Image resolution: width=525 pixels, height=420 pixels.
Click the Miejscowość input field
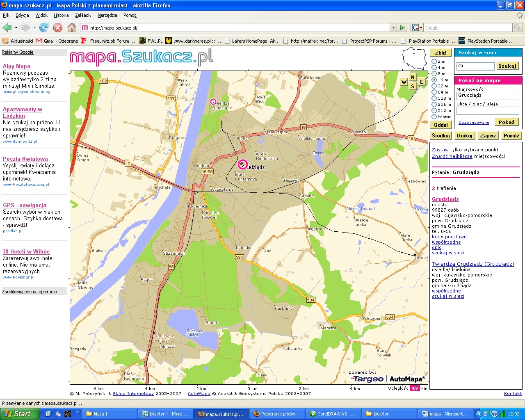click(x=488, y=96)
